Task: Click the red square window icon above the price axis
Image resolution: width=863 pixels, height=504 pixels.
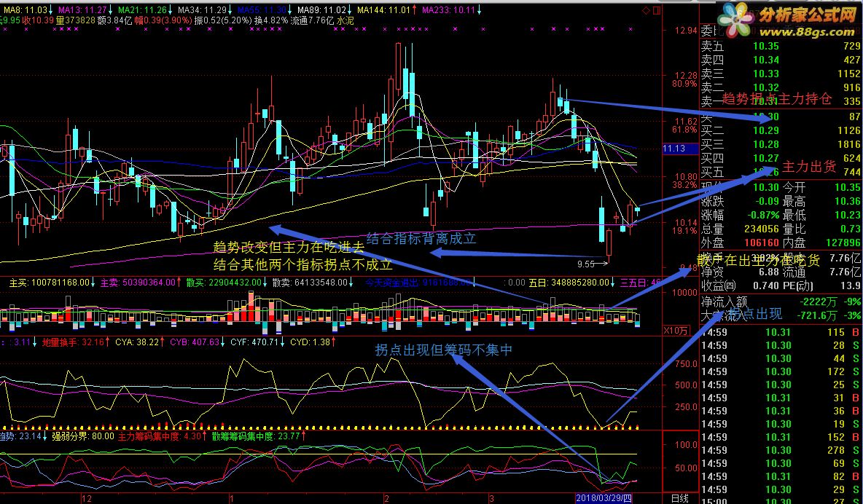Action: point(657,10)
